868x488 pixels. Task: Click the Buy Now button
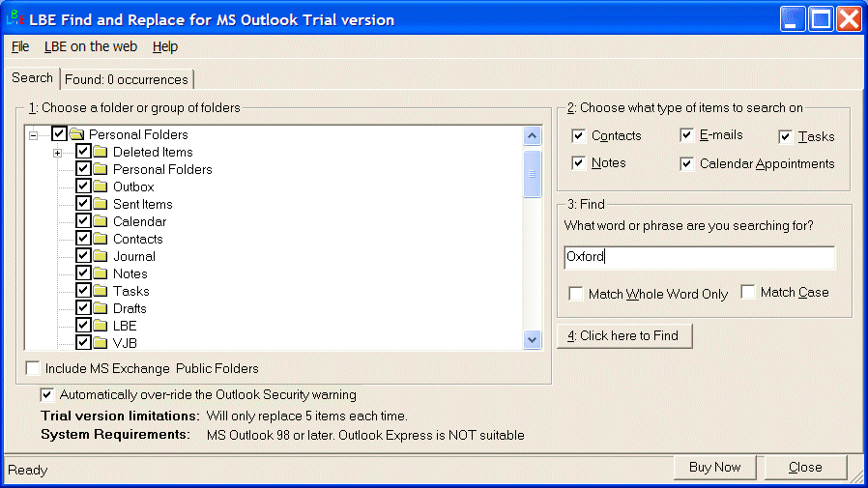tap(714, 468)
